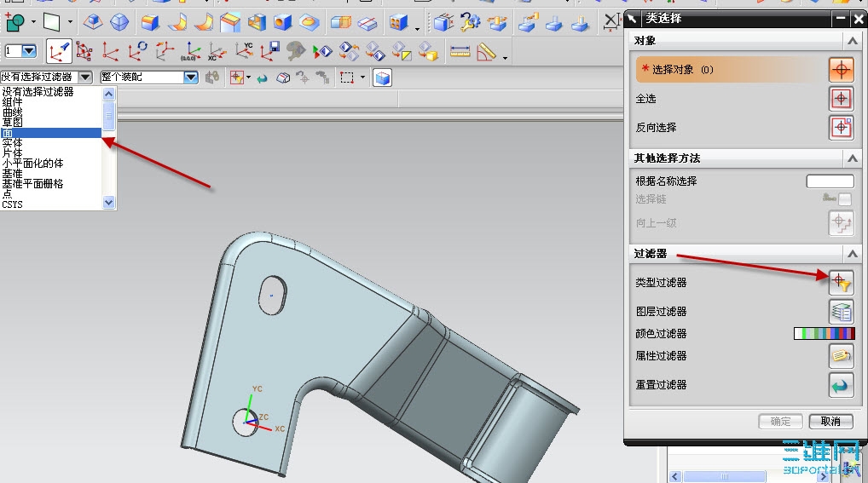Open dropdown arrow next to datum plane icon

[x=70, y=22]
